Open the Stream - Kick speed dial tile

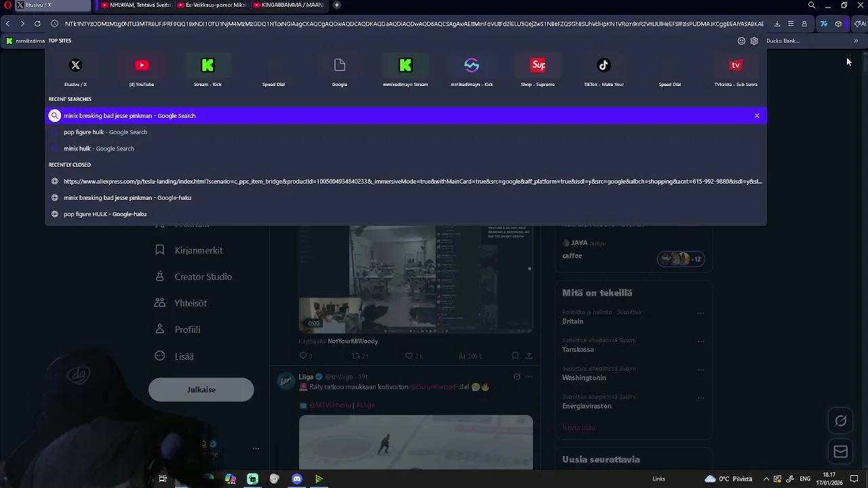[208, 71]
